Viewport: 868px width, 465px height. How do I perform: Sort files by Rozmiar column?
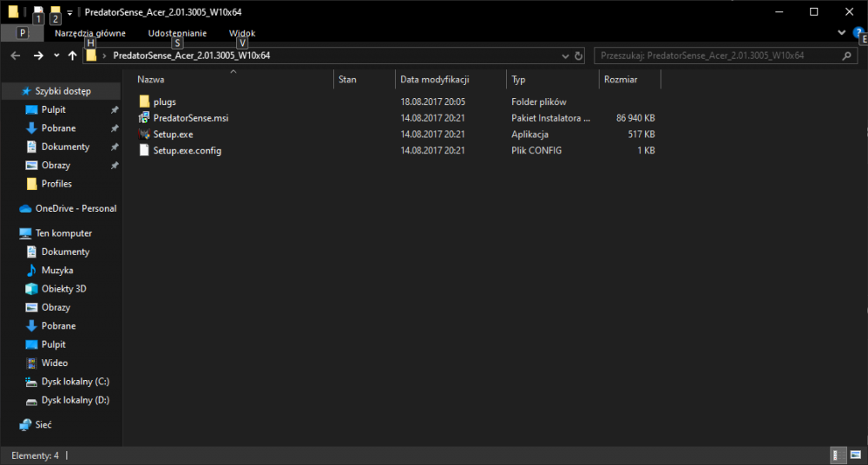tap(621, 80)
